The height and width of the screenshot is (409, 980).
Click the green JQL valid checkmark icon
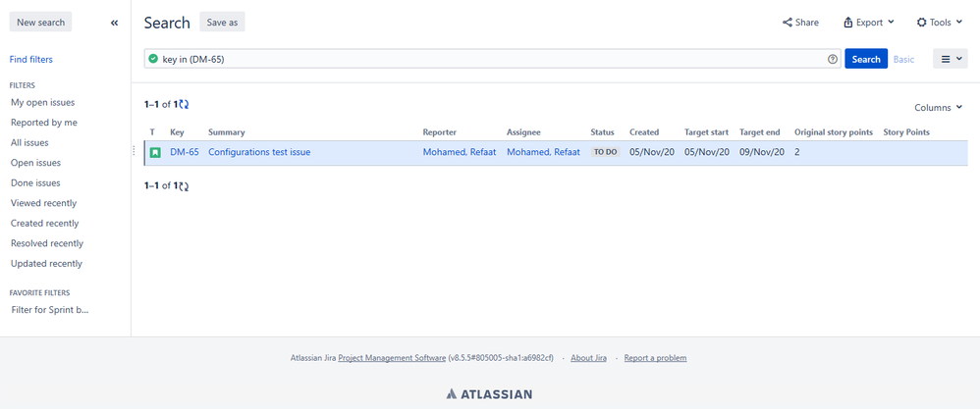pyautogui.click(x=153, y=59)
